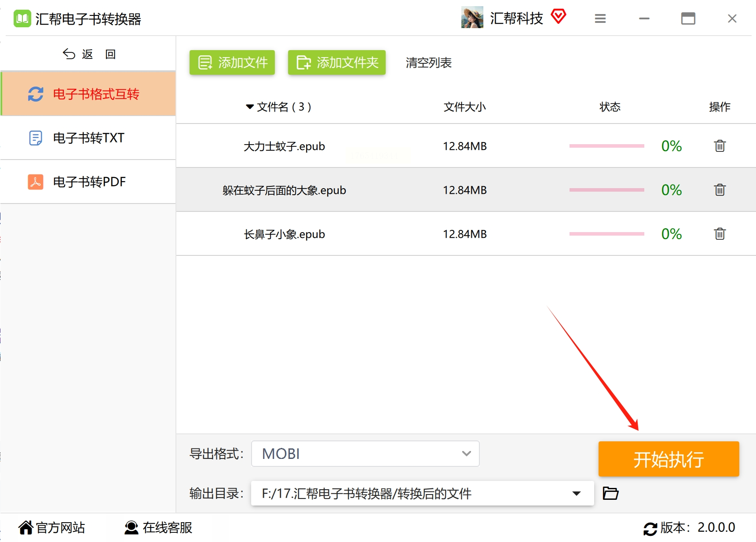Switch to 电子书转PDF sidebar tab

pyautogui.click(x=88, y=182)
